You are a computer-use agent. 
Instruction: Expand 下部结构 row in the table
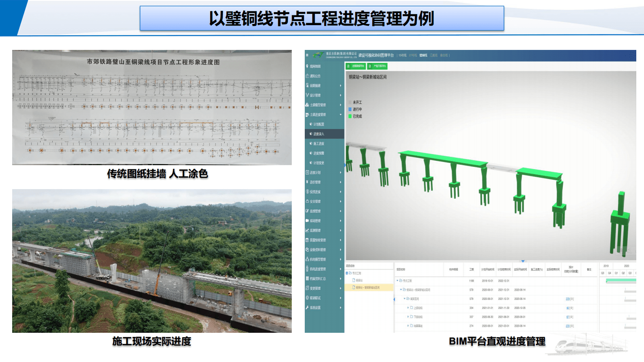coord(408,317)
